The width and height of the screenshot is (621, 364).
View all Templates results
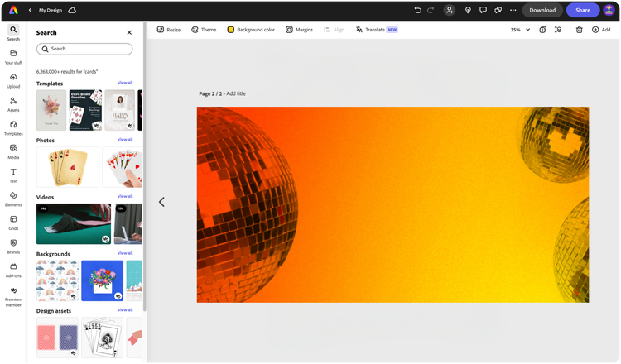125,83
